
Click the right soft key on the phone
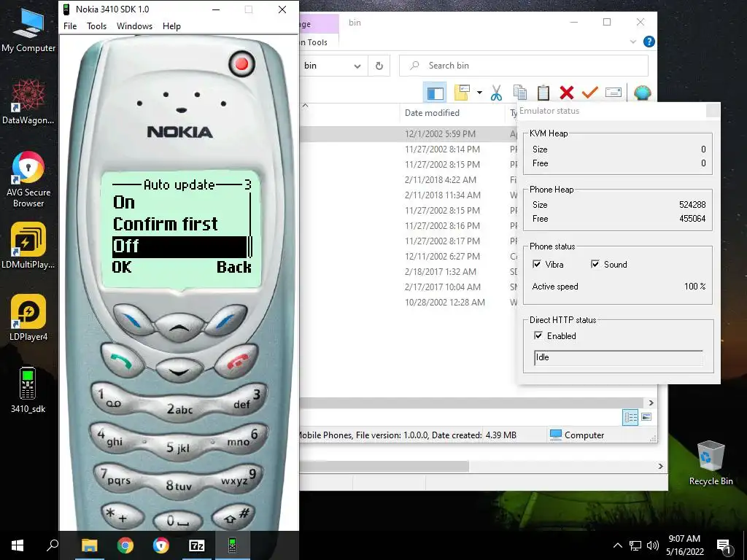[x=226, y=320]
